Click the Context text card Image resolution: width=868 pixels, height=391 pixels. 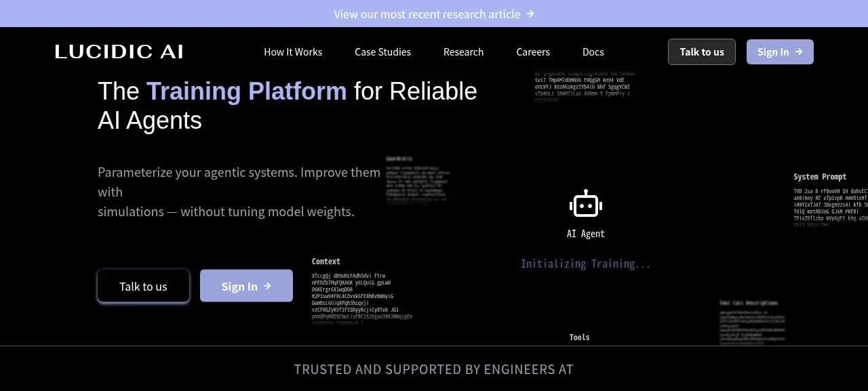click(362, 291)
